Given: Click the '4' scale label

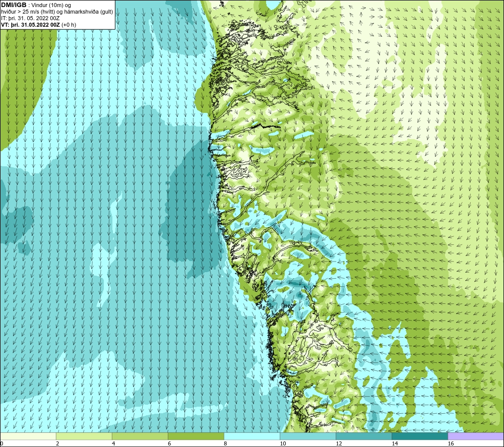Looking at the screenshot, I should 113,443.
